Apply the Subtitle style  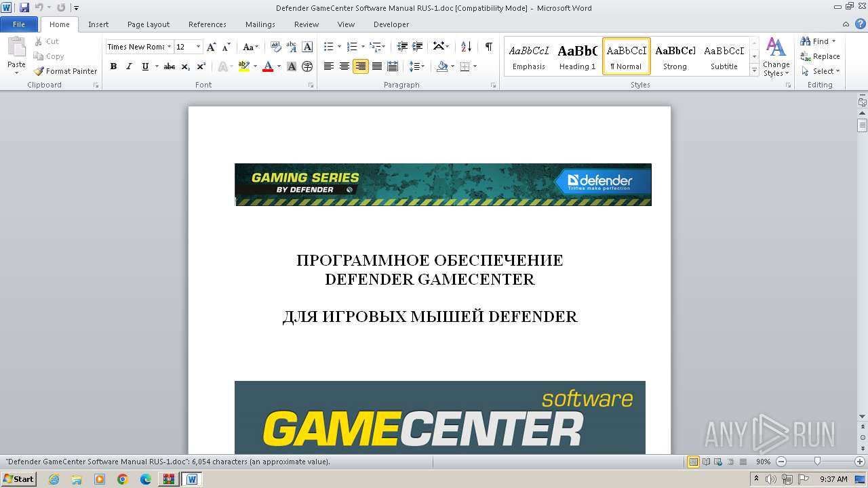pos(724,56)
